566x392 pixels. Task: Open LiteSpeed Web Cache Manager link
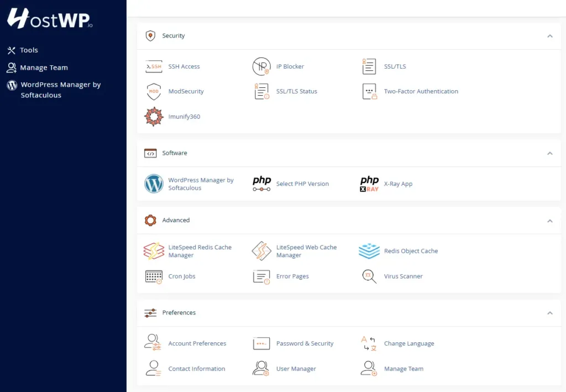pos(306,251)
